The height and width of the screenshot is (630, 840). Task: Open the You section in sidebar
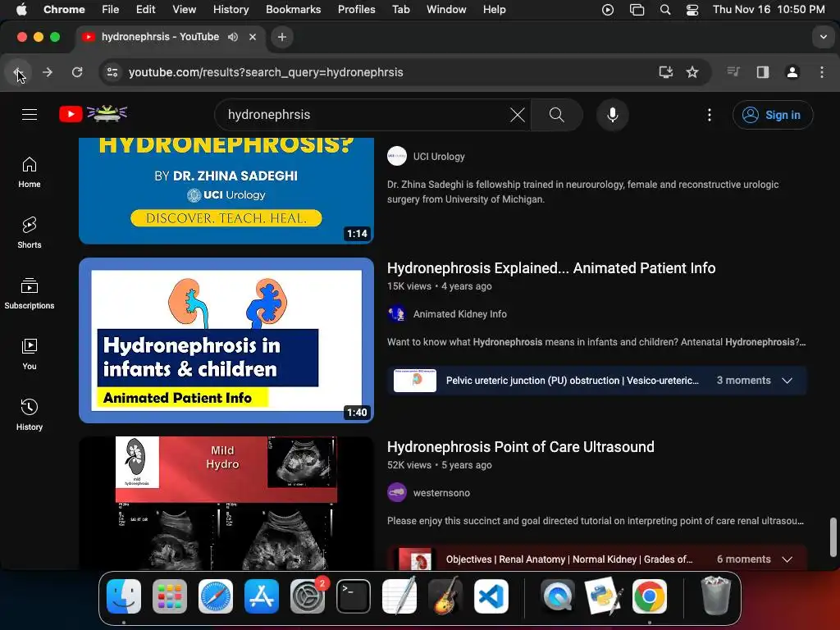(30, 354)
